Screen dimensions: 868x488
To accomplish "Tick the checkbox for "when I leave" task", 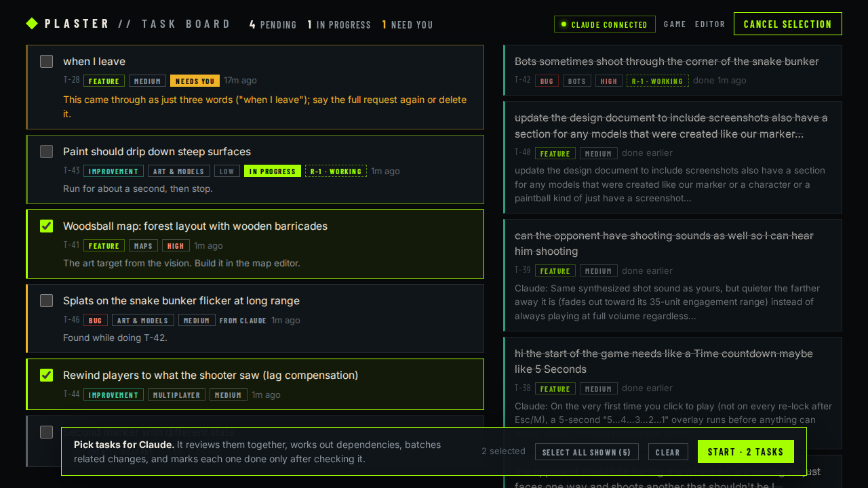I will (46, 62).
